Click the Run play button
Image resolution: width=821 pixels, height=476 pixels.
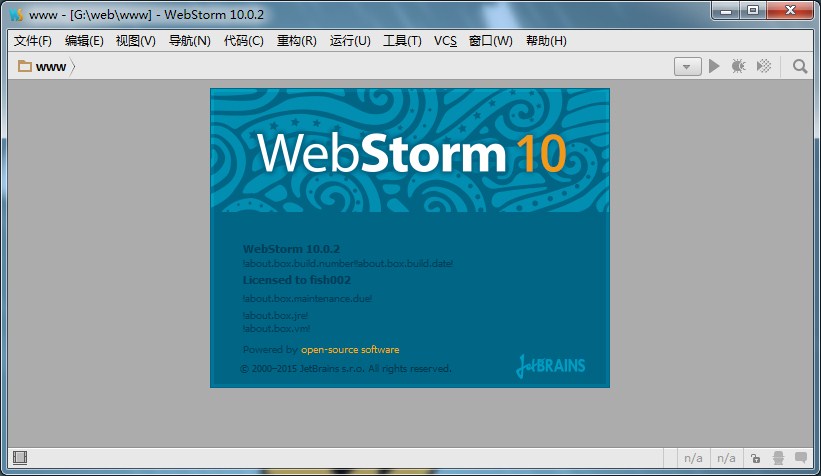[714, 67]
